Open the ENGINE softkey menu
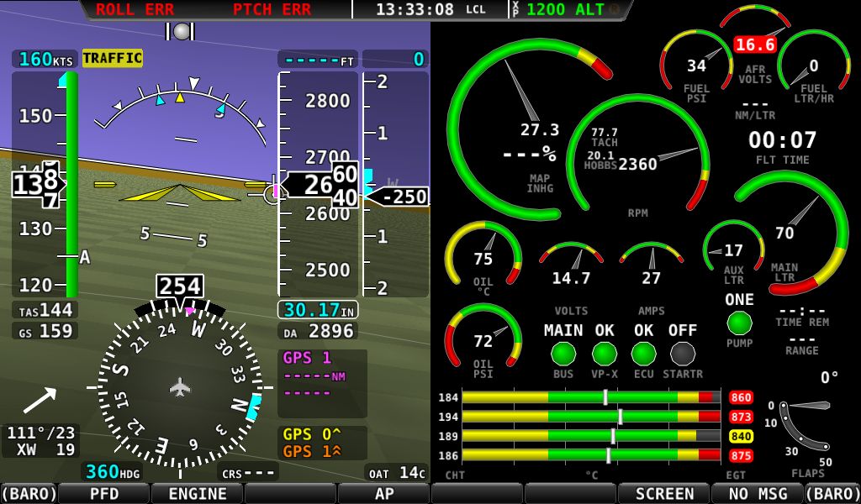The height and width of the screenshot is (504, 861). tap(197, 494)
